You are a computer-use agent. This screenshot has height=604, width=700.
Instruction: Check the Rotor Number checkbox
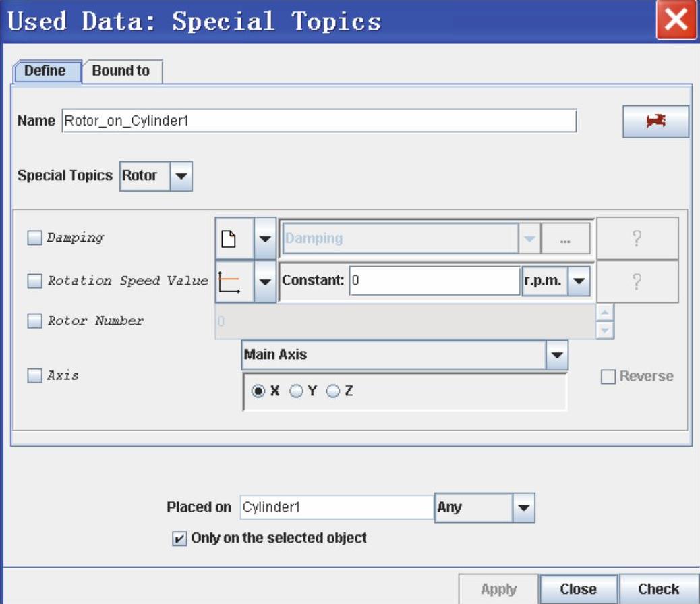(34, 321)
